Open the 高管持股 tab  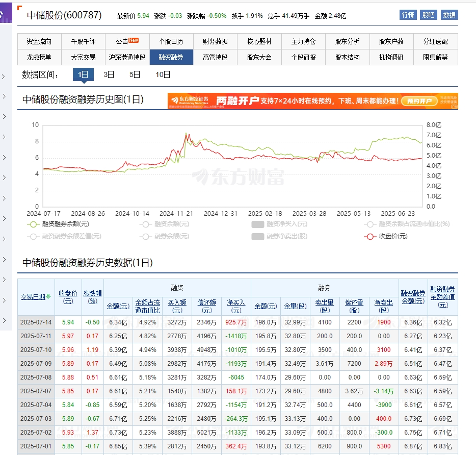[x=215, y=57]
